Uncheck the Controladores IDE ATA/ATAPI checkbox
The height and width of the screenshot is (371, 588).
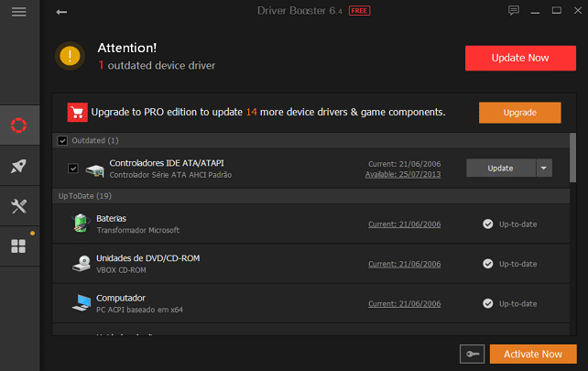pos(73,168)
